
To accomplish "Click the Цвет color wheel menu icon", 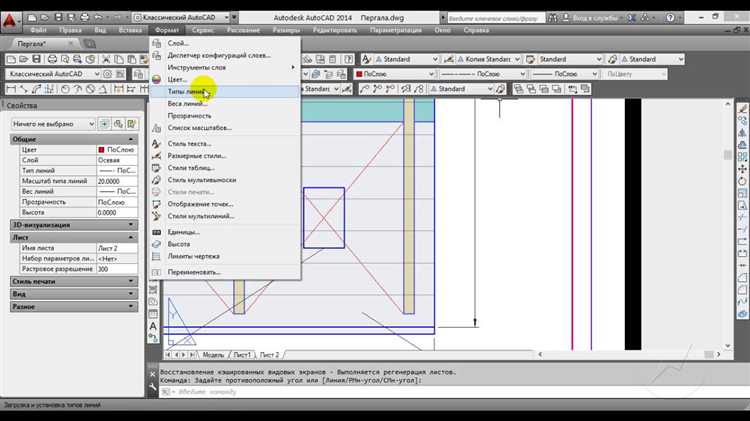I will click(x=156, y=78).
